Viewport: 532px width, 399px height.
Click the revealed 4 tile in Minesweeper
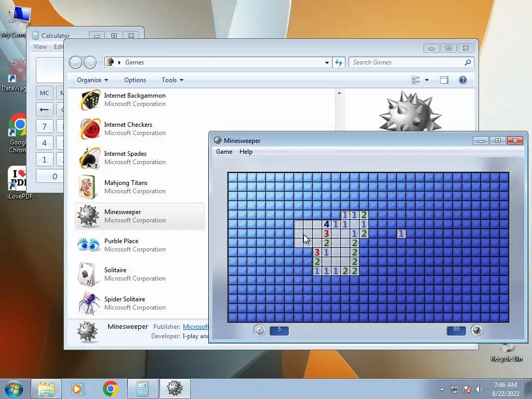[326, 224]
